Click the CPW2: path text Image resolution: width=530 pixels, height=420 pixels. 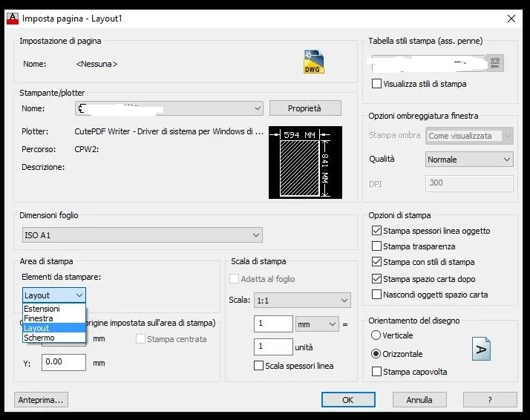pos(87,149)
